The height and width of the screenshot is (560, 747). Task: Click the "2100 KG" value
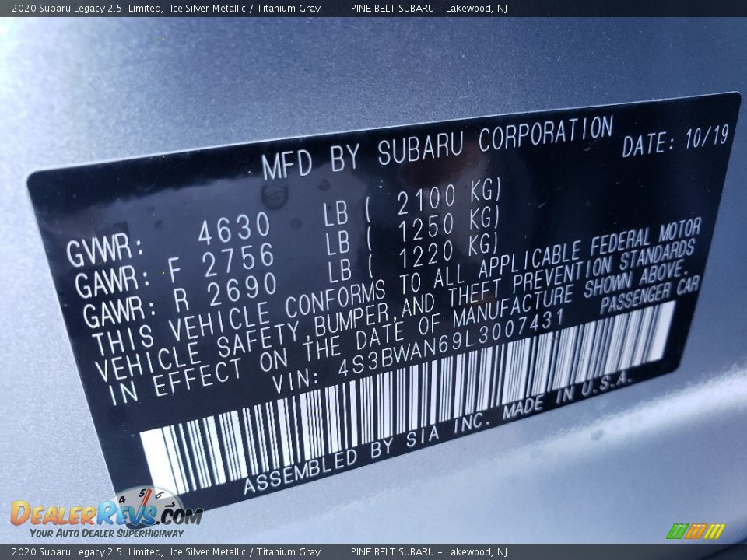(x=449, y=195)
